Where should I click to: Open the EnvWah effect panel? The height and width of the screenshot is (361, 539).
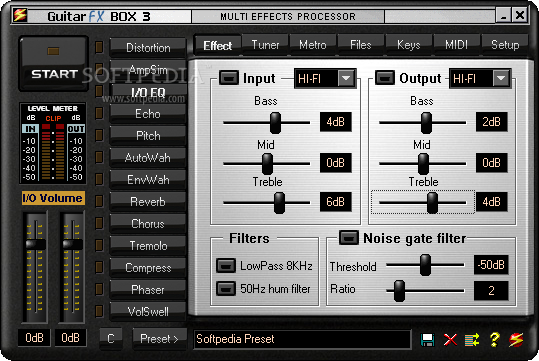tap(148, 179)
